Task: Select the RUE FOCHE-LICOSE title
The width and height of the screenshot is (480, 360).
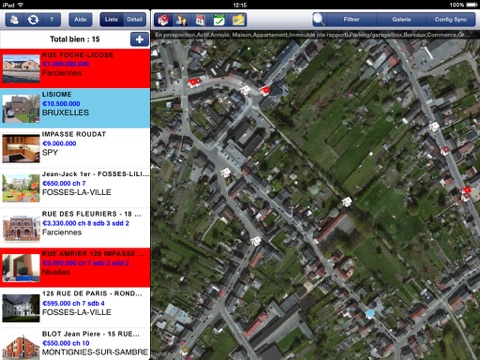Action: pos(78,55)
